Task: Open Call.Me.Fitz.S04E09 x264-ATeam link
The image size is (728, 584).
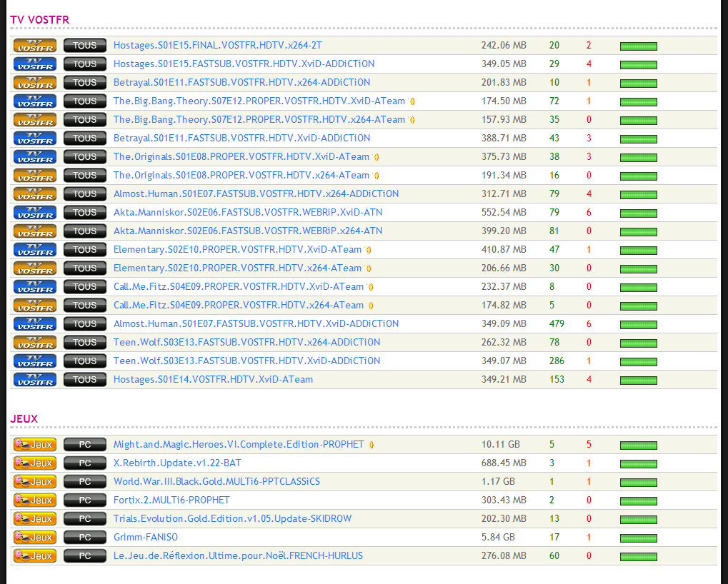Action: [x=239, y=306]
